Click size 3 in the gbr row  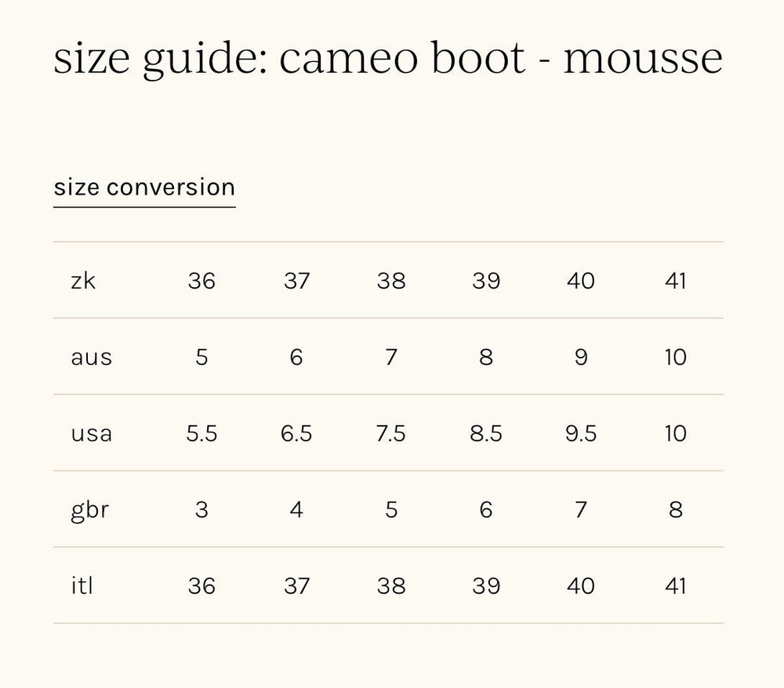click(201, 510)
